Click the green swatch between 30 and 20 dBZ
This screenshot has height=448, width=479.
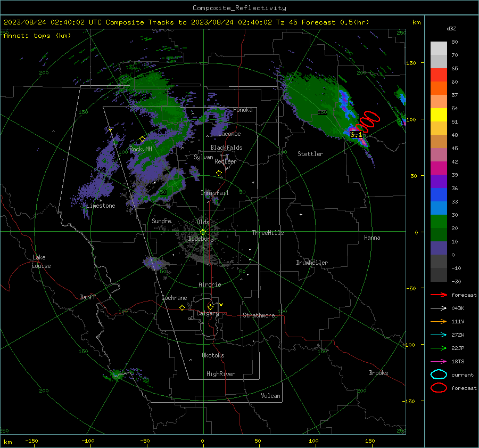(x=439, y=221)
